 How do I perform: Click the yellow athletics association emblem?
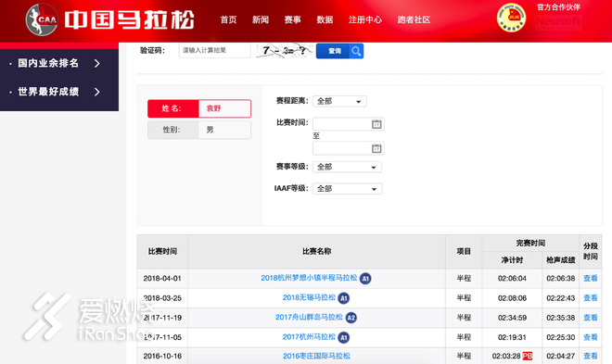[x=511, y=18]
